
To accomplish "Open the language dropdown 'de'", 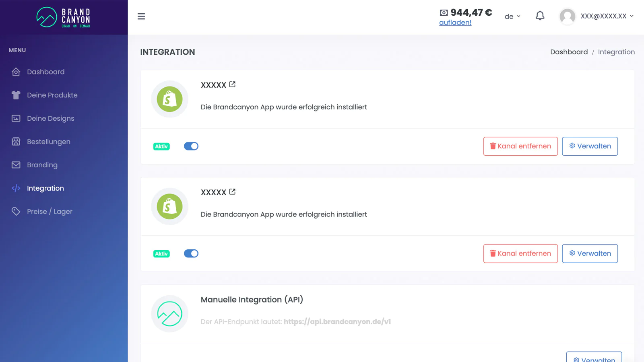I will pyautogui.click(x=512, y=16).
